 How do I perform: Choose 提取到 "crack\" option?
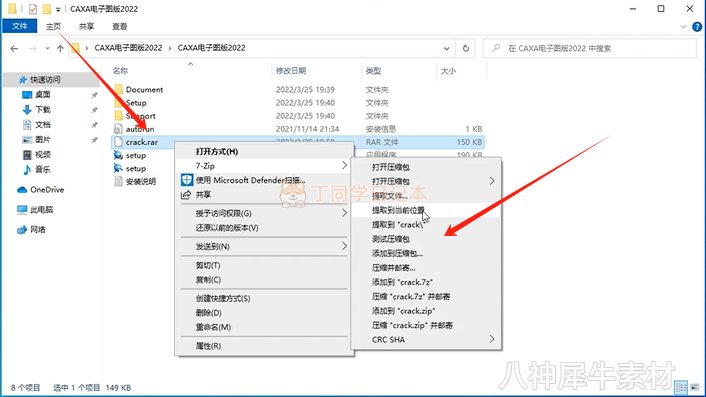point(426,225)
